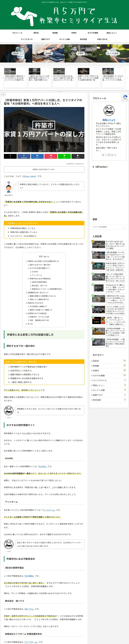Click the article hero image 家賃1万円アパートの探し方
Image resolution: width=129 pixels, height=644 pixels.
(44, 130)
